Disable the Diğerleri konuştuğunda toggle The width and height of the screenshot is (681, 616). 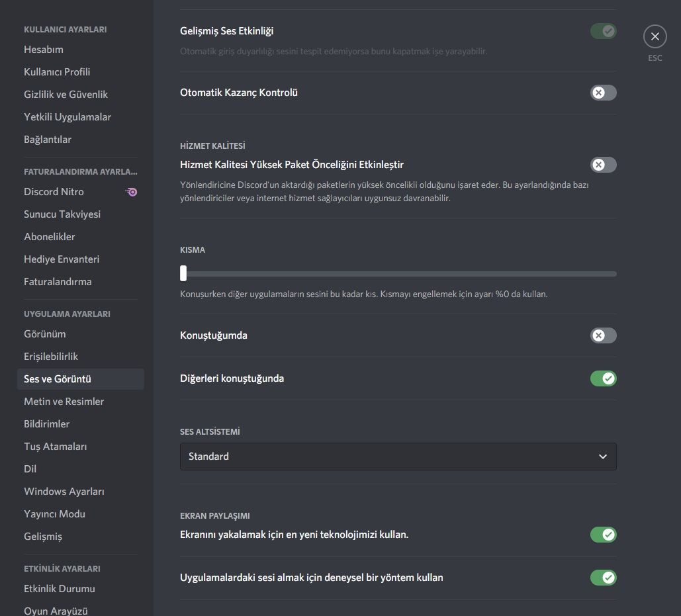coord(603,378)
